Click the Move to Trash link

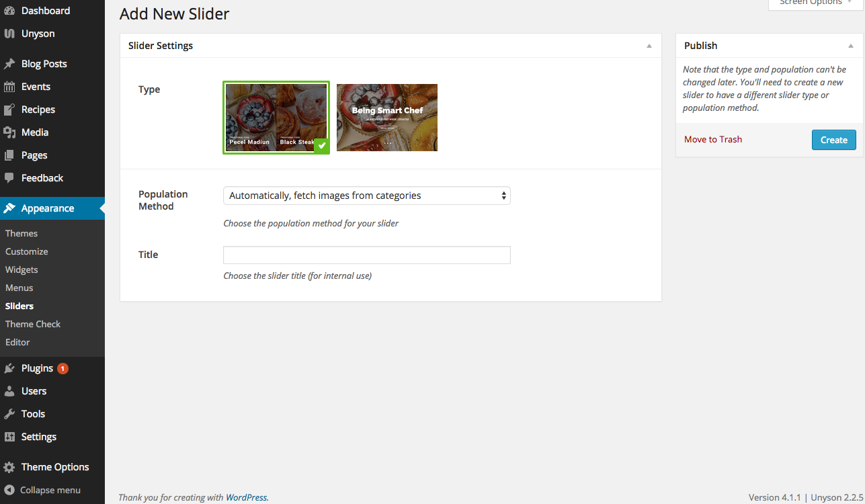(x=713, y=139)
